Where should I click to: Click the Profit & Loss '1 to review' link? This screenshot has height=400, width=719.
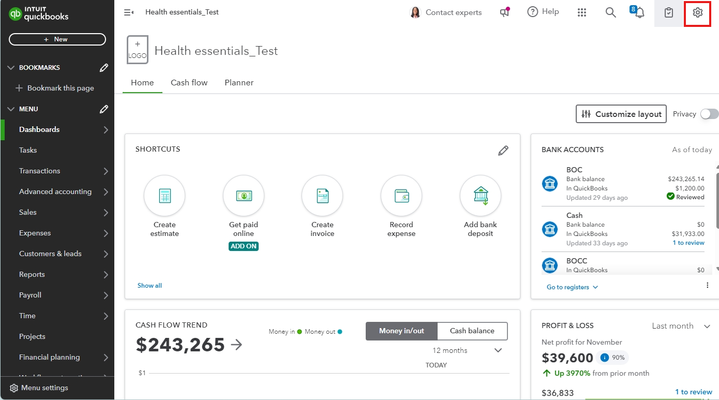pyautogui.click(x=693, y=392)
